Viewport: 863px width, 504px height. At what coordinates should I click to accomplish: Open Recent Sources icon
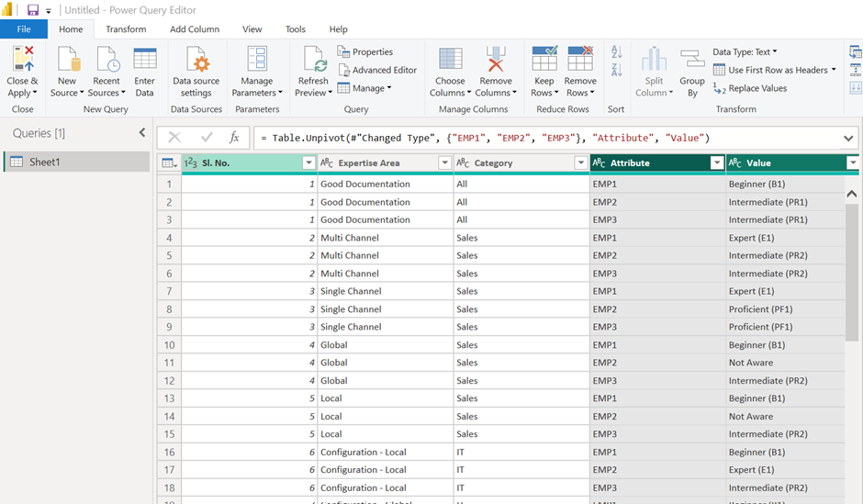(107, 59)
